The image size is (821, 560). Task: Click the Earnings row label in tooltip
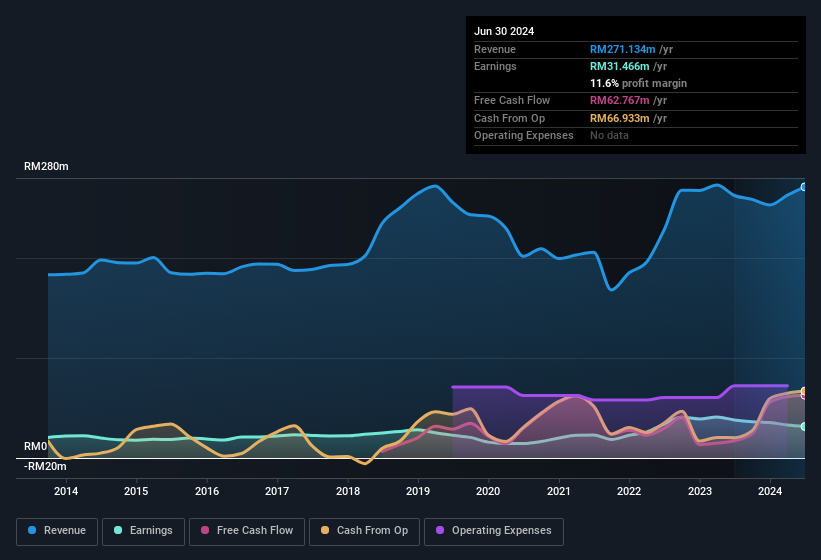(495, 66)
